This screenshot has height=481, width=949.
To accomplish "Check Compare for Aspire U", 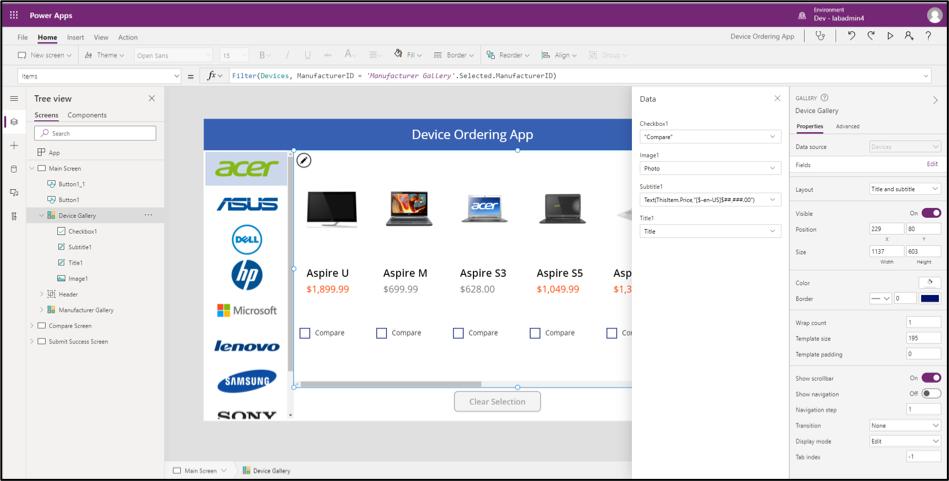I will (305, 333).
